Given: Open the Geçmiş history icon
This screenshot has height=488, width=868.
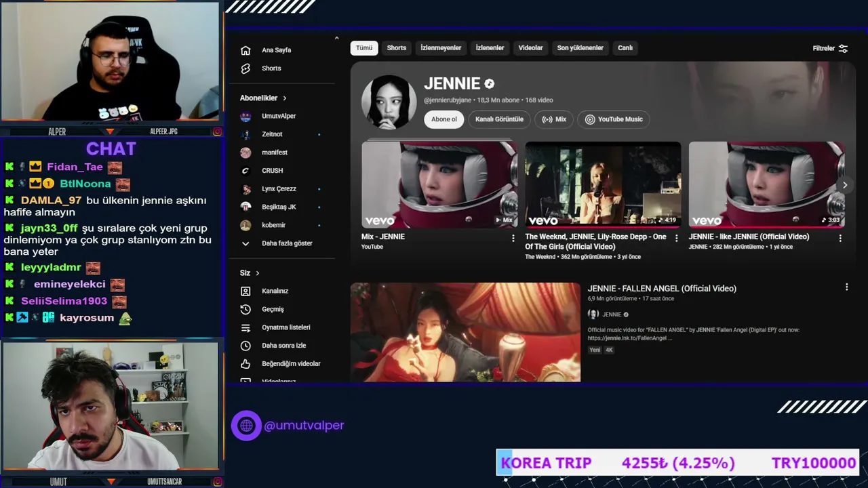Looking at the screenshot, I should [x=245, y=309].
